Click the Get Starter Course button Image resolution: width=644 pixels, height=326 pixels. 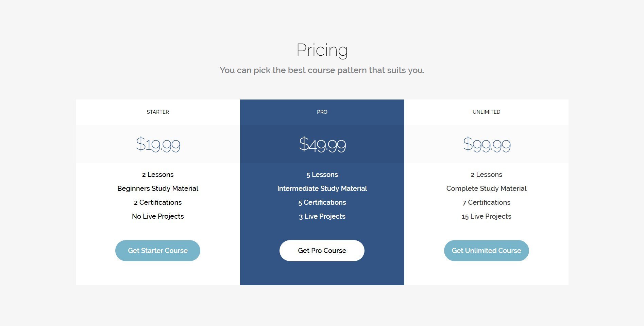(x=157, y=251)
